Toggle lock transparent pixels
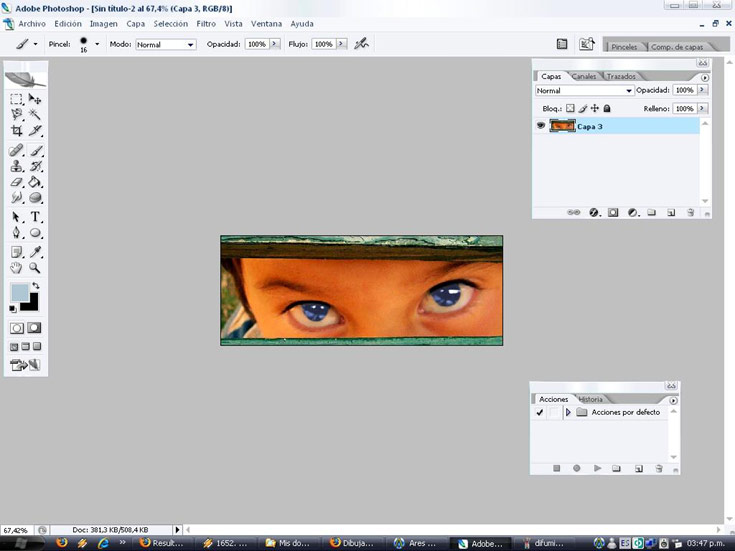This screenshot has height=551, width=735. click(x=570, y=108)
